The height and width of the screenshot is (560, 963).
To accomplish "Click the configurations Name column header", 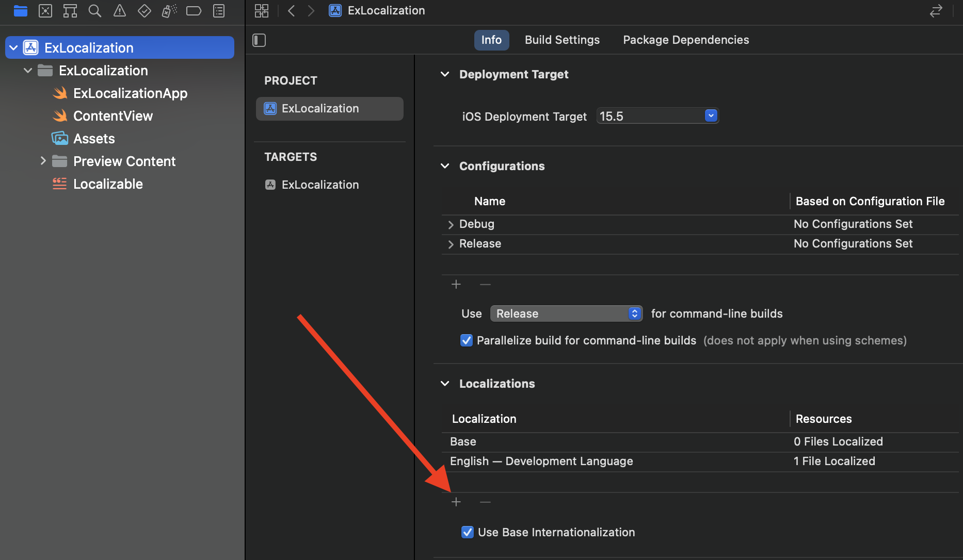I will [490, 202].
